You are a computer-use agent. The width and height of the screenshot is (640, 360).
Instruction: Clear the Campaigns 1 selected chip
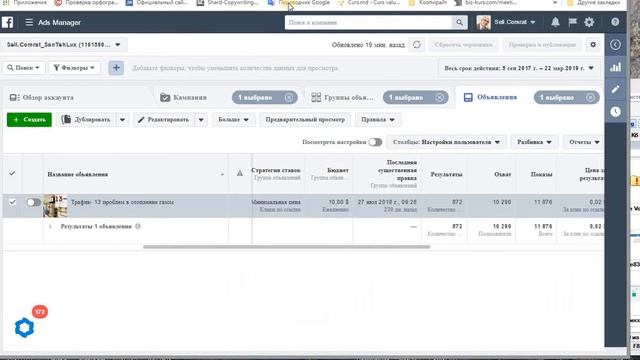(x=289, y=98)
